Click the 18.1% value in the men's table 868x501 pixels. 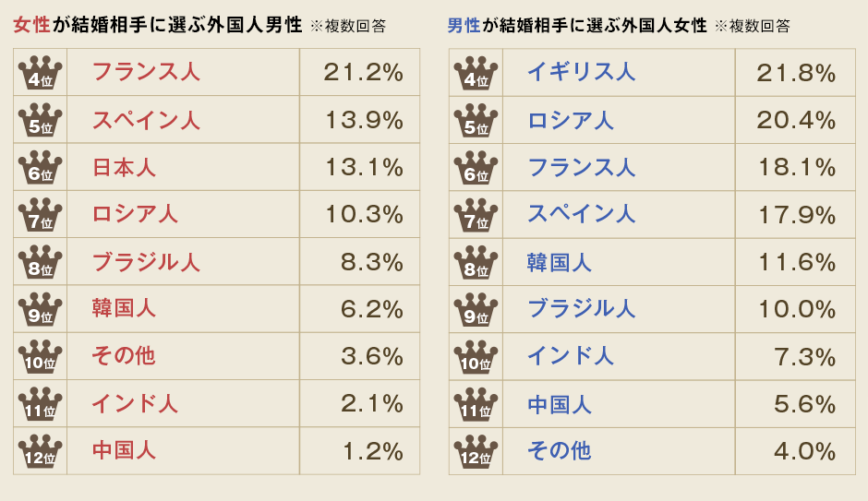point(796,167)
